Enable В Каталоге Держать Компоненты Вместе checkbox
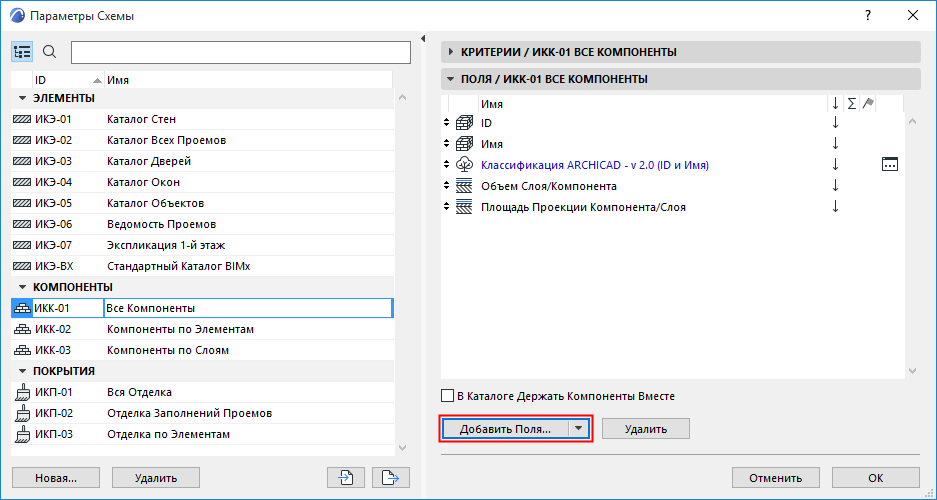This screenshot has height=500, width=937. click(x=447, y=395)
